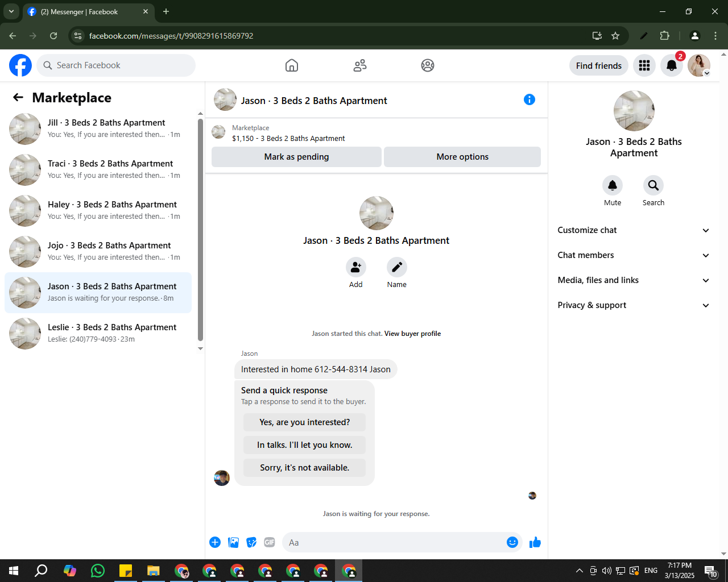Open Leslie's apartment conversation
Screen dimensions: 728x582
tap(98, 334)
